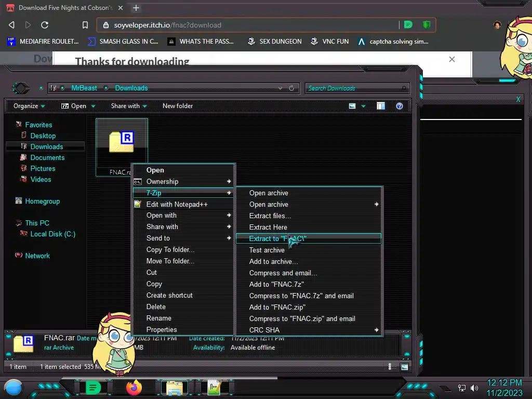Image resolution: width=532 pixels, height=399 pixels.
Task: Choose Copy To folder... in context menu
Action: (x=183, y=250)
